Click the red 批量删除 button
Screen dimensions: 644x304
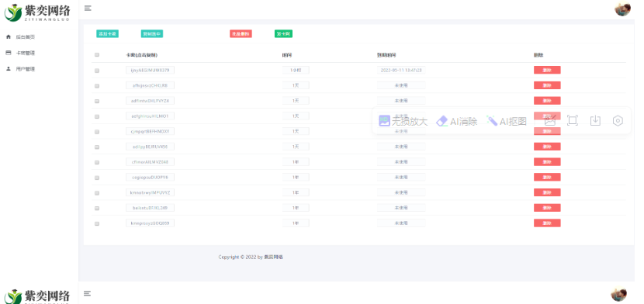point(241,34)
